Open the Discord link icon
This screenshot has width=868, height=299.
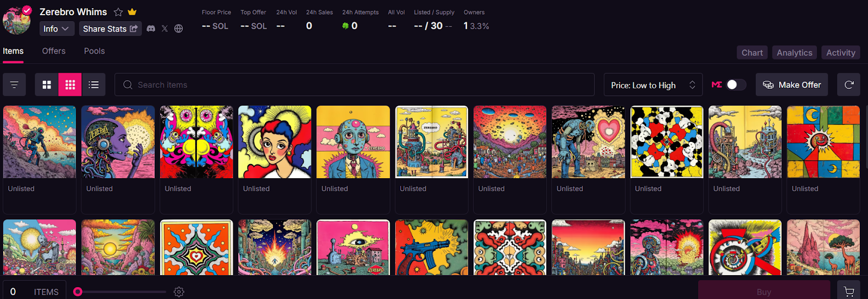click(151, 29)
